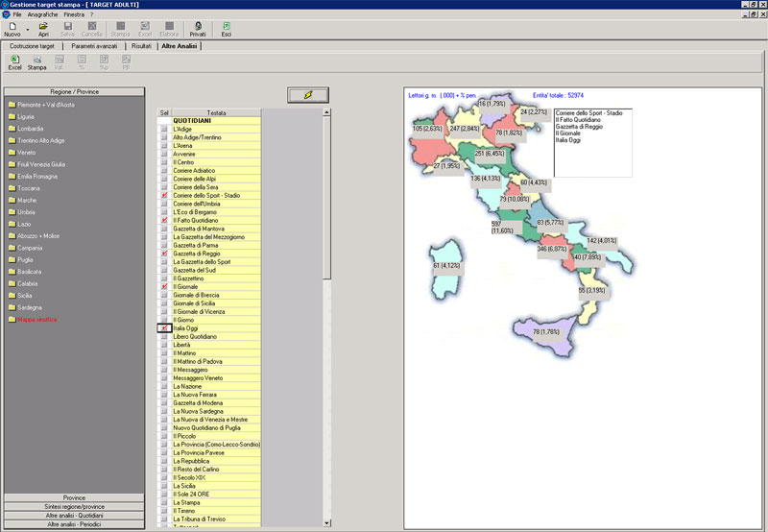The image size is (768, 532).
Task: Uncheck the Italia Oggi checkbox
Action: [x=164, y=328]
